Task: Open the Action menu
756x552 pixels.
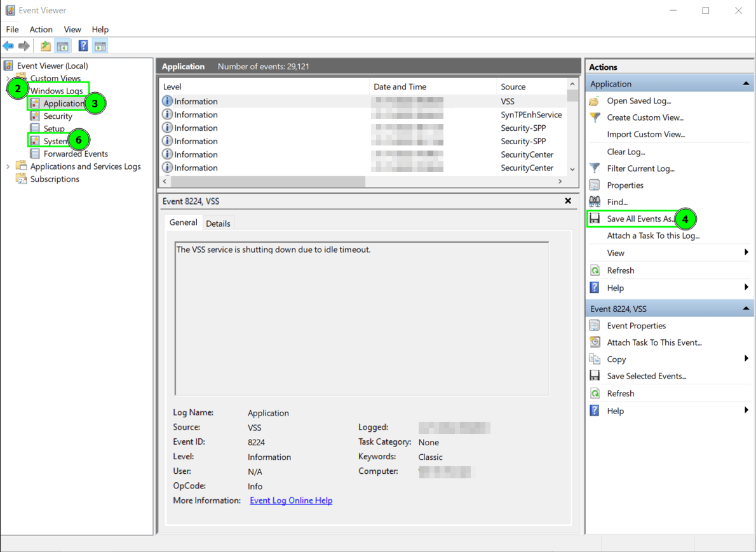Action: [41, 29]
